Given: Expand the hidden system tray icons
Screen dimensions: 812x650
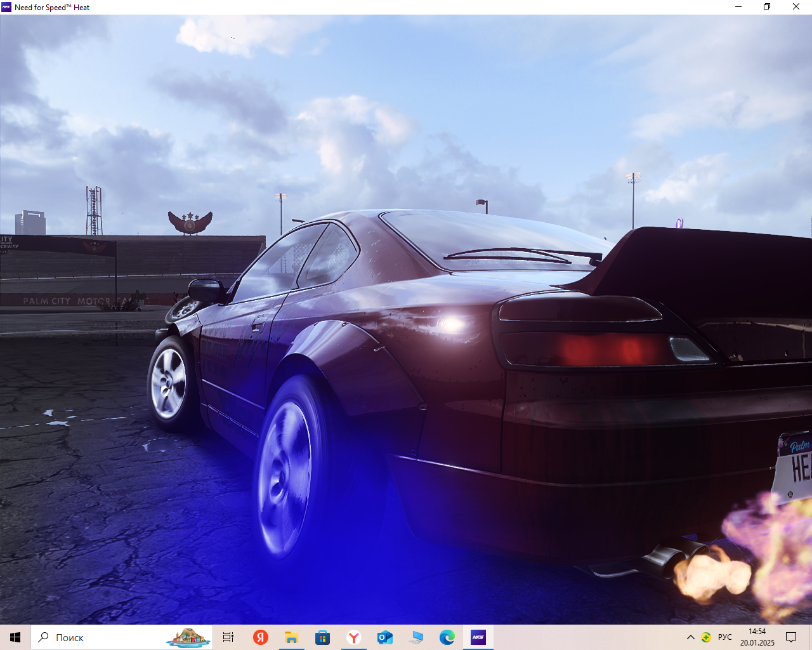Looking at the screenshot, I should (x=691, y=637).
